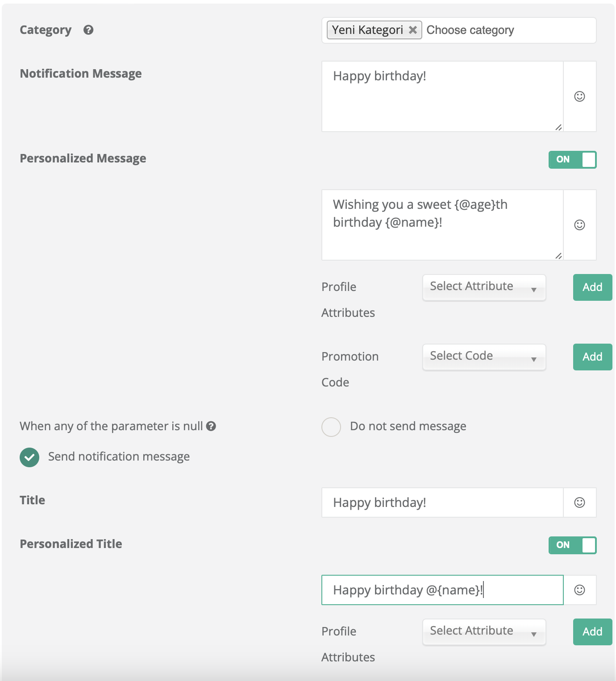Open emoji picker for Notification Message
Screen dimensions: 616x681
(579, 96)
